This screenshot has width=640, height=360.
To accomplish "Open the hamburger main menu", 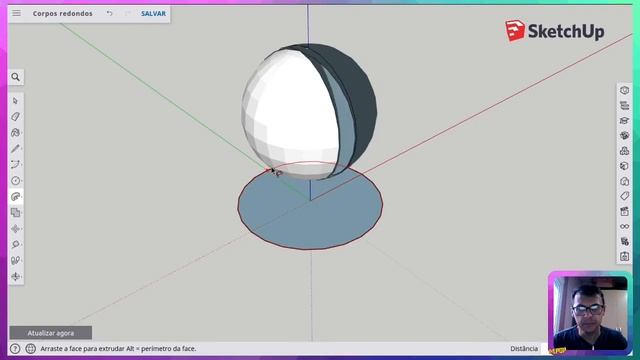I will pyautogui.click(x=16, y=13).
